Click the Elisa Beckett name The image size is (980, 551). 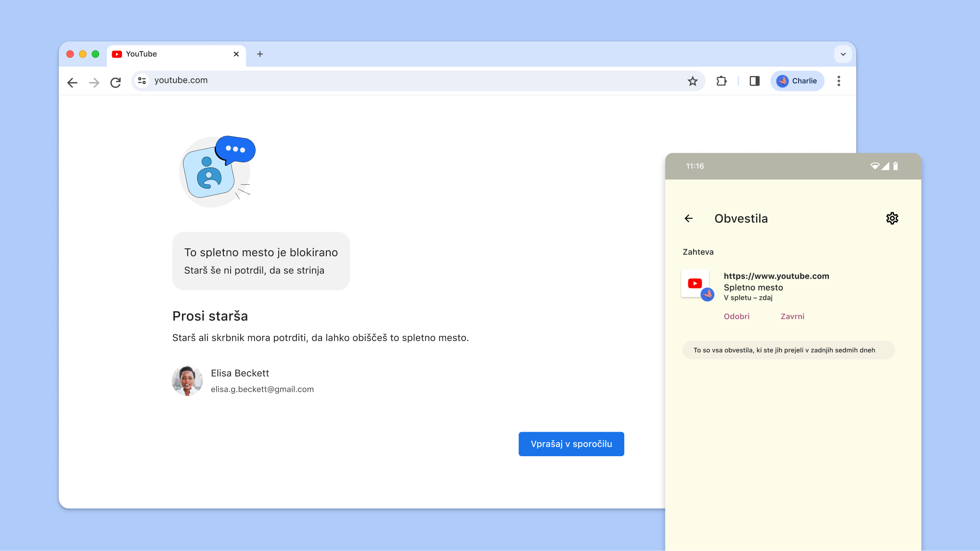(x=240, y=373)
